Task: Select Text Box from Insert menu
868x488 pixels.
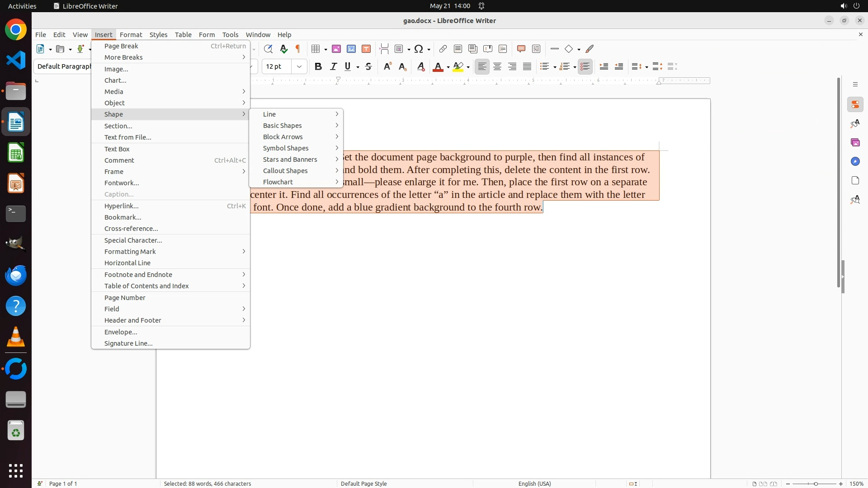Action: click(x=117, y=149)
